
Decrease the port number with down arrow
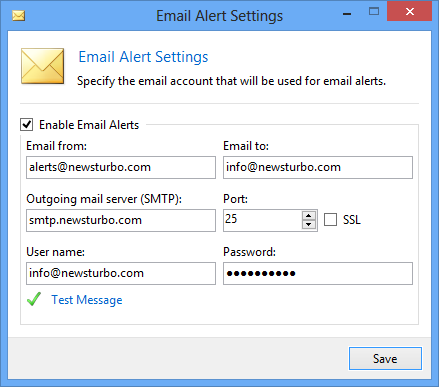tap(309, 224)
